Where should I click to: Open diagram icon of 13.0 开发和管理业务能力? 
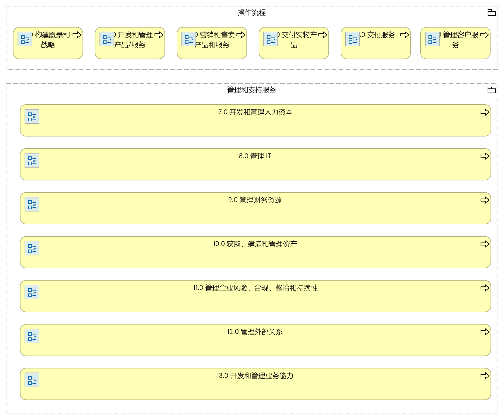pos(32,380)
